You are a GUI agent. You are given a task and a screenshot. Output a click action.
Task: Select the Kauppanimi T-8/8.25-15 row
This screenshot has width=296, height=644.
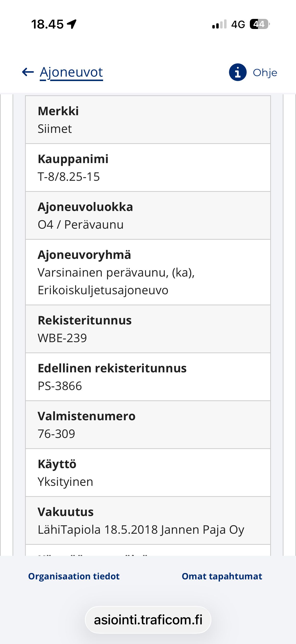tap(148, 168)
